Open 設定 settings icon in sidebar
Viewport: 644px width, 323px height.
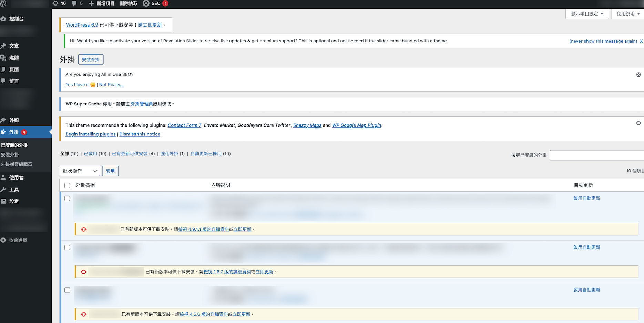[3, 201]
